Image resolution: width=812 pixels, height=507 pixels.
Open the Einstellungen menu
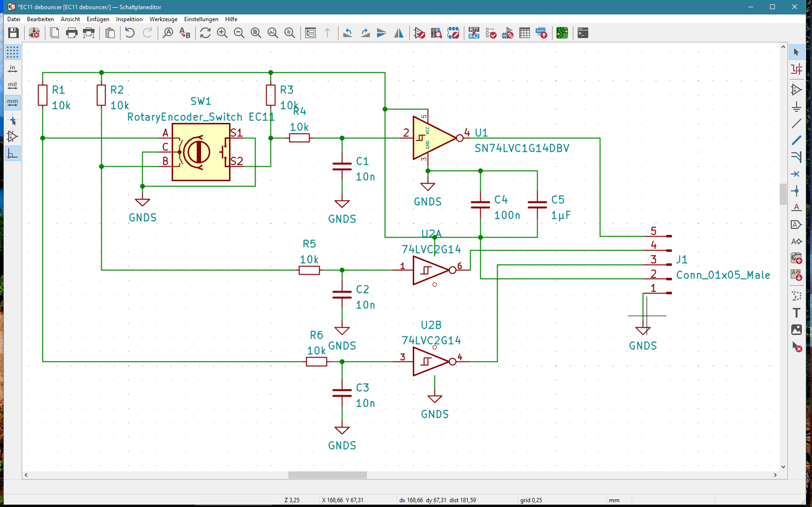pyautogui.click(x=201, y=19)
